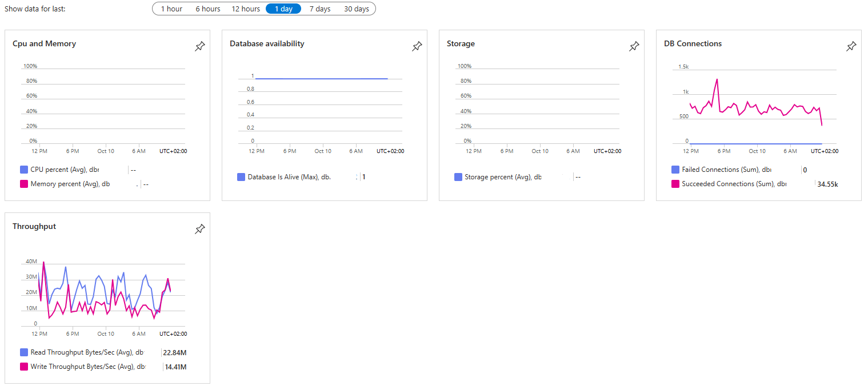The width and height of the screenshot is (868, 386).
Task: Click Memory percent legend color swatch
Action: (x=24, y=184)
